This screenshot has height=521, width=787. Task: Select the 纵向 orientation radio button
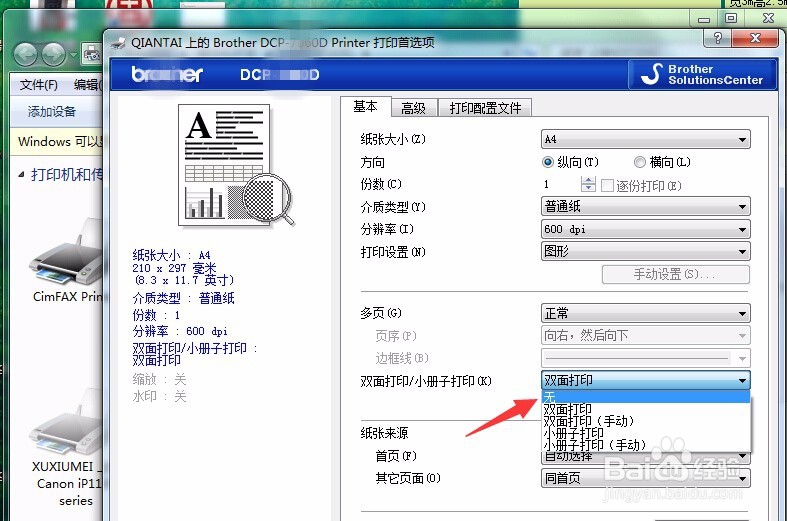(548, 162)
